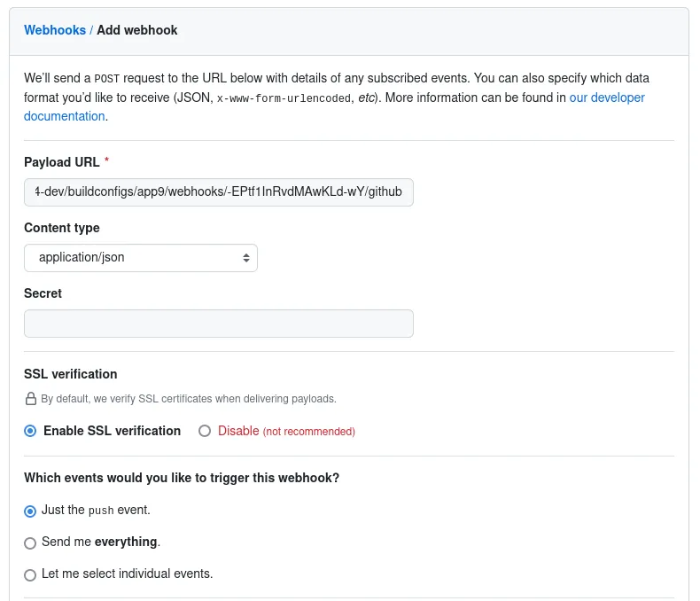Click the Payload URL label
The height and width of the screenshot is (601, 700).
(x=61, y=162)
